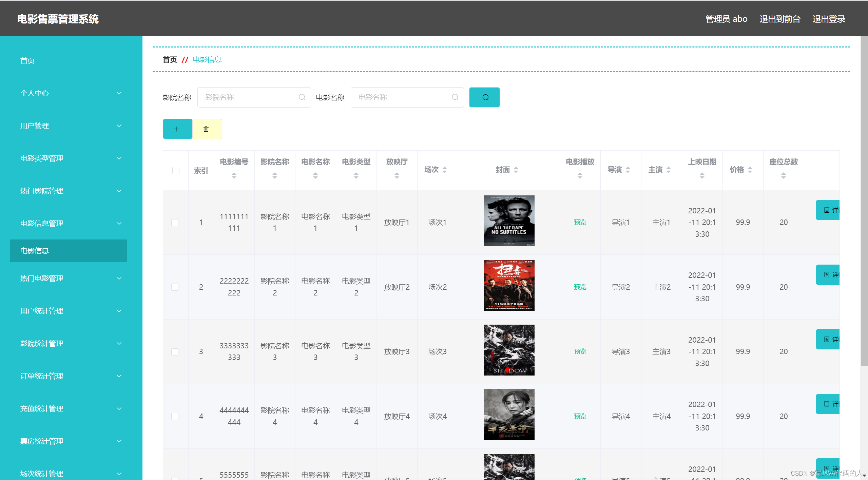Check the row 1 checkbox
The height and width of the screenshot is (480, 868).
click(175, 223)
